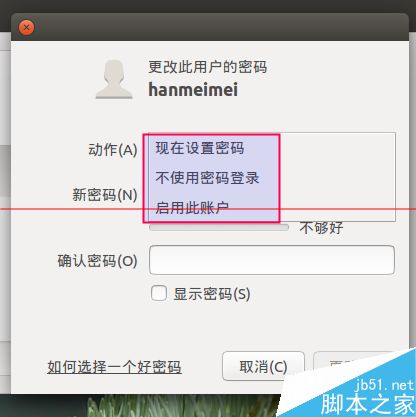Screen dimensions: 416x417
Task: Click the blank area of the action combo box
Action: pyautogui.click(x=337, y=177)
